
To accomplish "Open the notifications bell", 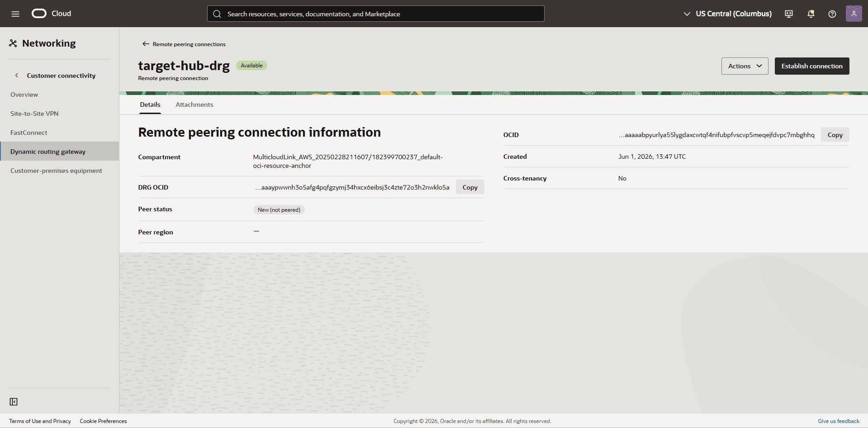I will 811,14.
